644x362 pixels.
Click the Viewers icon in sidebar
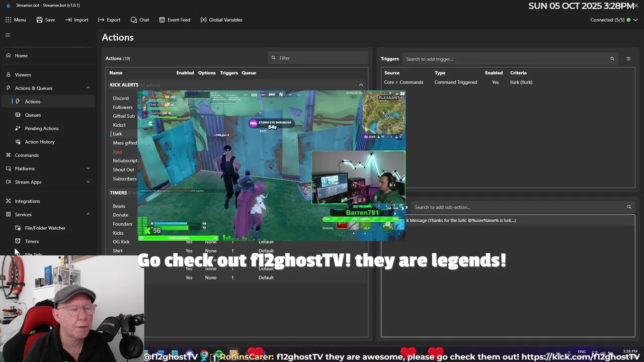pos(8,74)
